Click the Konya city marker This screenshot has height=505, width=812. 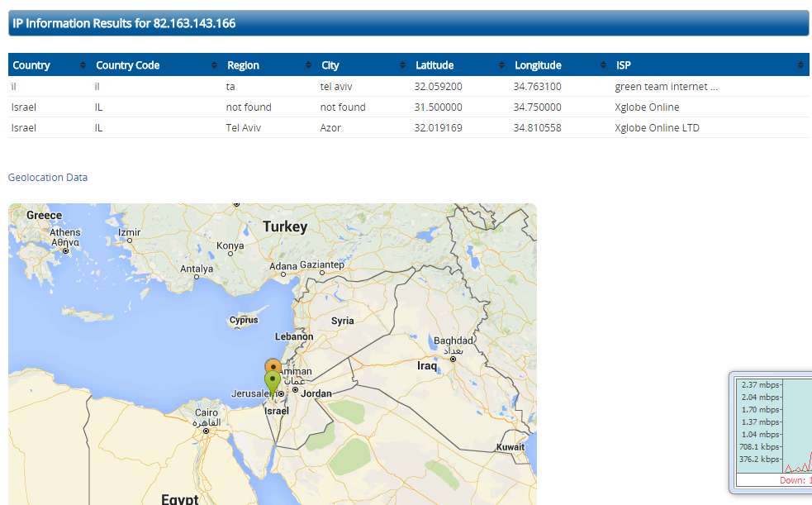(230, 254)
